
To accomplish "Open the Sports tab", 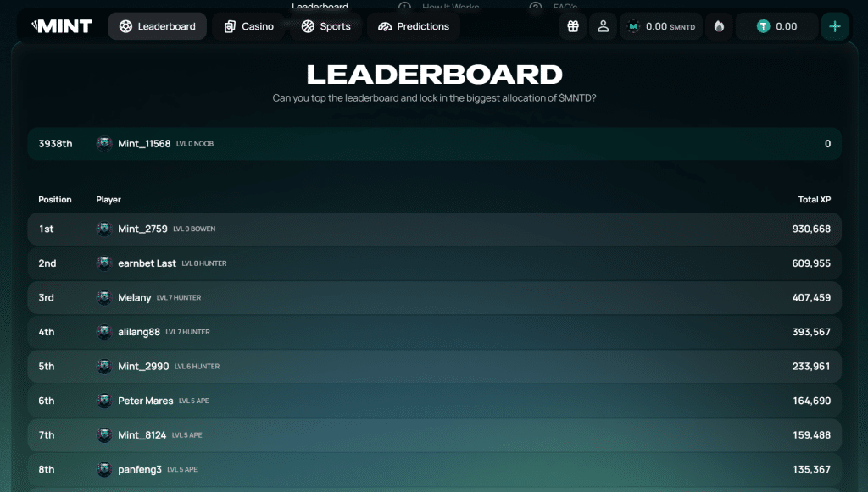I will coord(326,26).
